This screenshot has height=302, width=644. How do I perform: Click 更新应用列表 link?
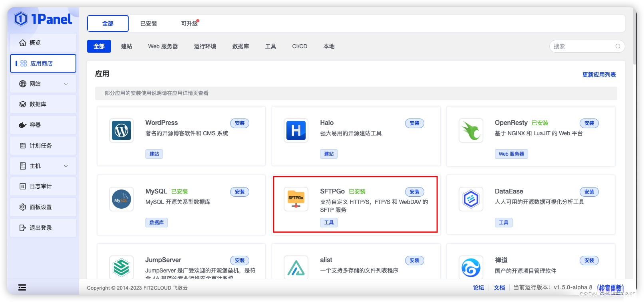(599, 75)
